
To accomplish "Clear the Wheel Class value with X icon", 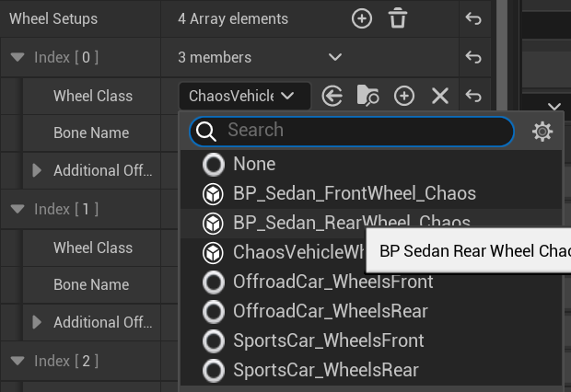I will [439, 96].
